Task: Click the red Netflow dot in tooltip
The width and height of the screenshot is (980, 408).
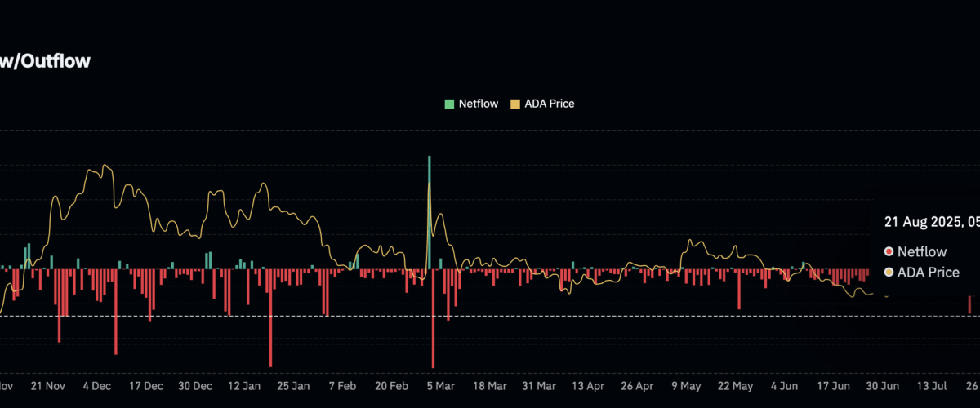Action: 889,251
